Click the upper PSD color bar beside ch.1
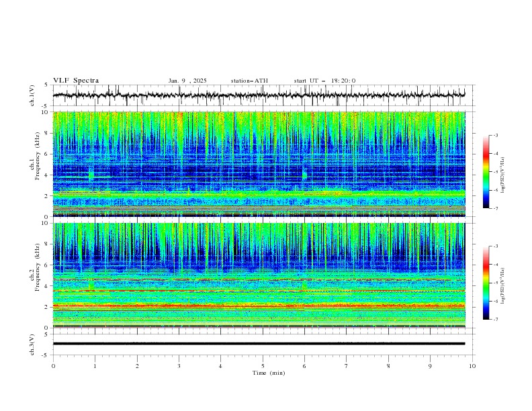532x411 pixels. click(x=486, y=172)
